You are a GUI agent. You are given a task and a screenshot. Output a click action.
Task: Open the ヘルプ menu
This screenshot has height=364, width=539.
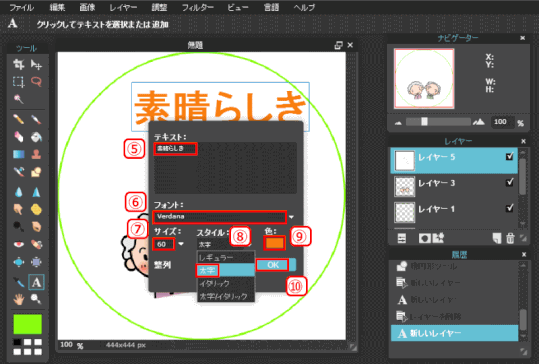click(304, 8)
